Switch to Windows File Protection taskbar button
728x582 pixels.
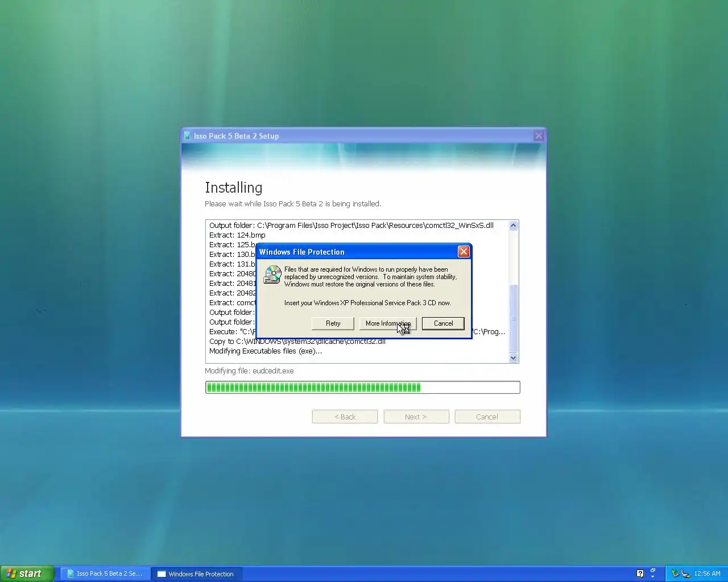tap(197, 573)
